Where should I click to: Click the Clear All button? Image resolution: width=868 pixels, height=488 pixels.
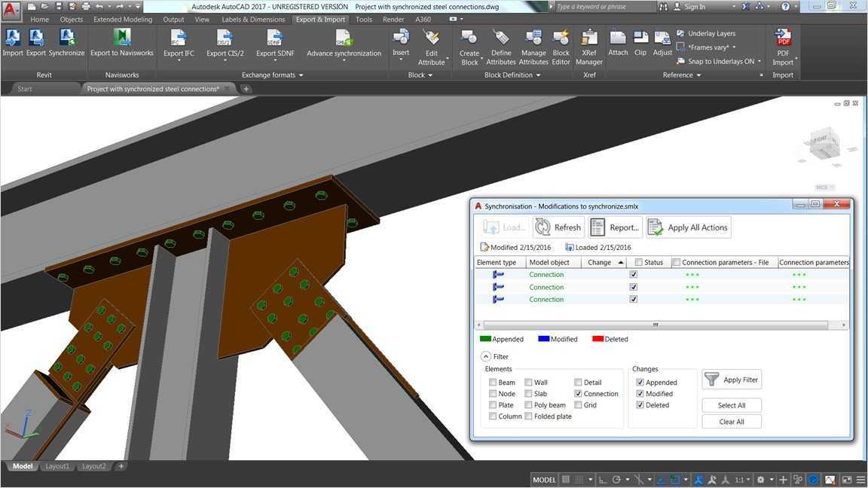pos(732,422)
